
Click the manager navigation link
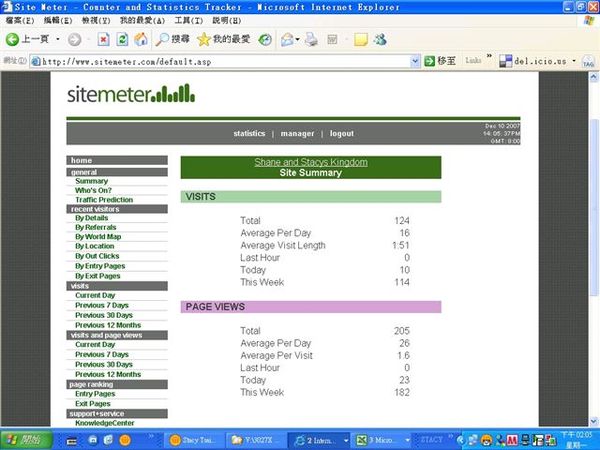click(297, 134)
